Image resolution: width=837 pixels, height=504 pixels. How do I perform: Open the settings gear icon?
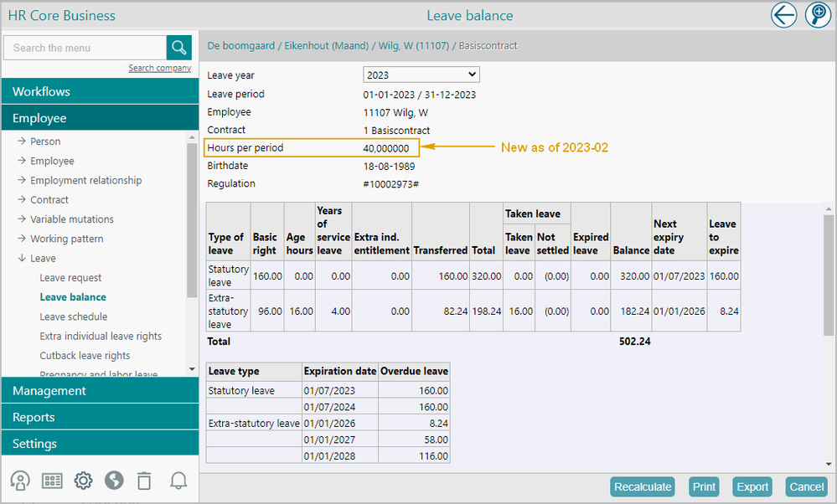(x=83, y=480)
